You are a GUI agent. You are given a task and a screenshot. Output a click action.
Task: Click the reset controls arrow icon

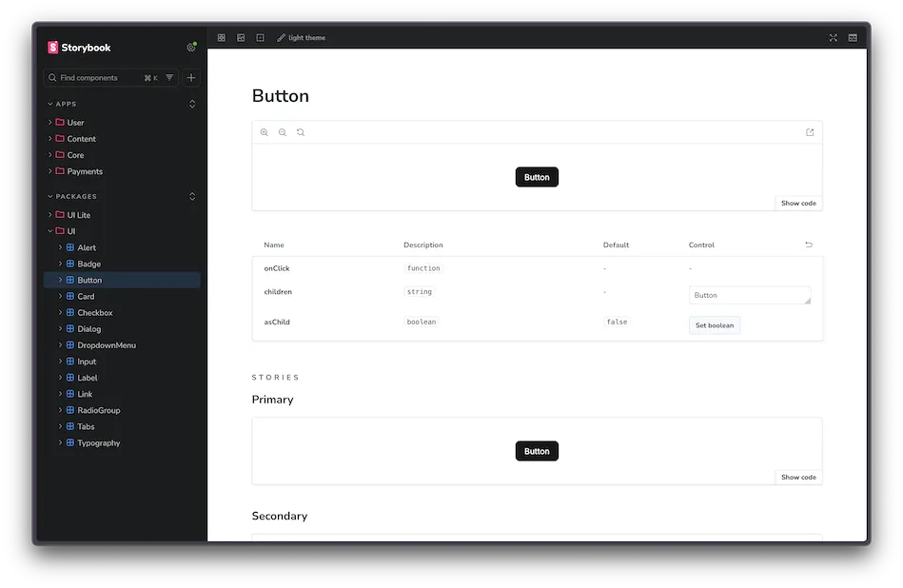click(x=809, y=245)
